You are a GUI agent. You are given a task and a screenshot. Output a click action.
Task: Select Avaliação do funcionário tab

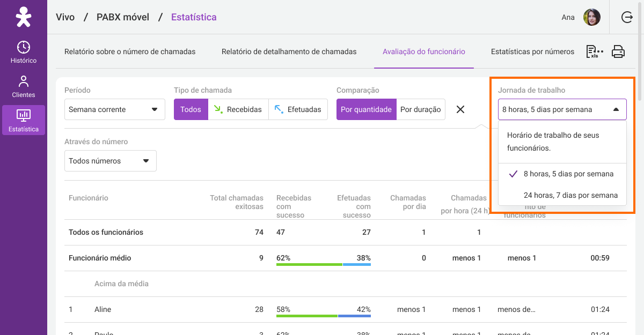tap(424, 51)
